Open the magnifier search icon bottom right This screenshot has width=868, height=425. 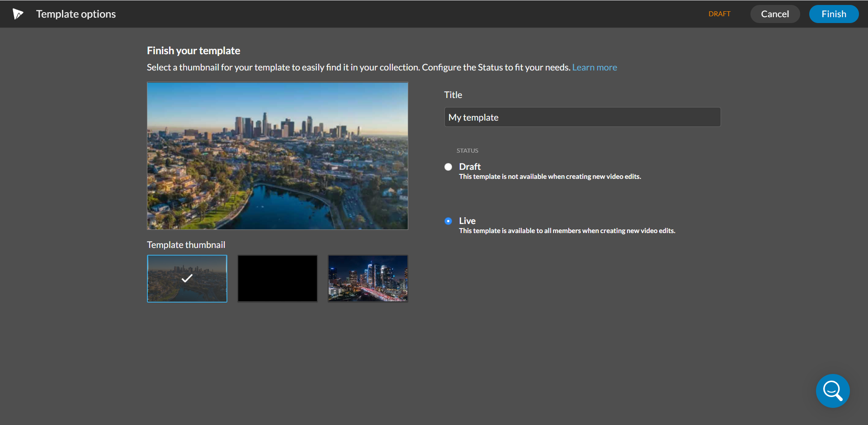(832, 390)
